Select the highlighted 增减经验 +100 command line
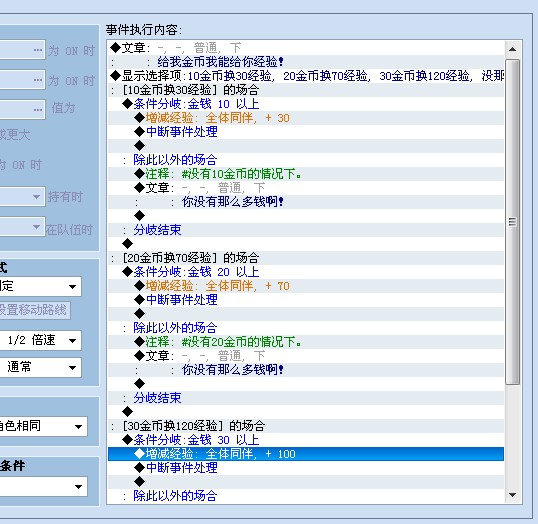This screenshot has width=538, height=524. 306,454
